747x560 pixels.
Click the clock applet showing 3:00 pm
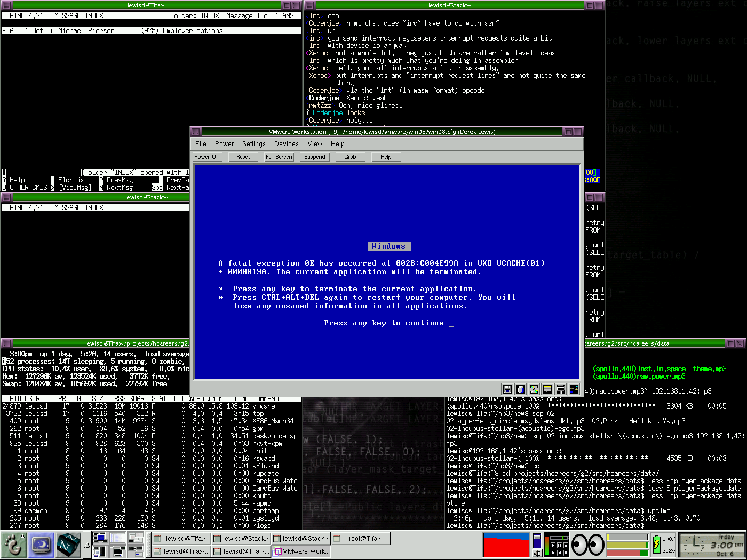(712, 545)
